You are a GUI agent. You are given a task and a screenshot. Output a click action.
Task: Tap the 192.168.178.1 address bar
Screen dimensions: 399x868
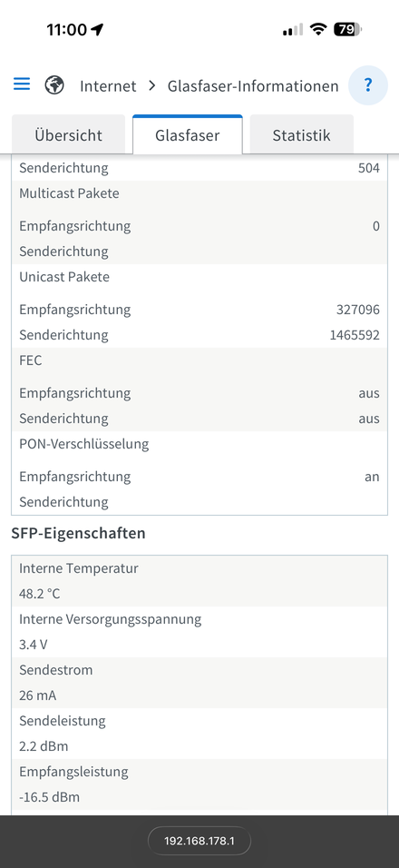[x=199, y=841]
